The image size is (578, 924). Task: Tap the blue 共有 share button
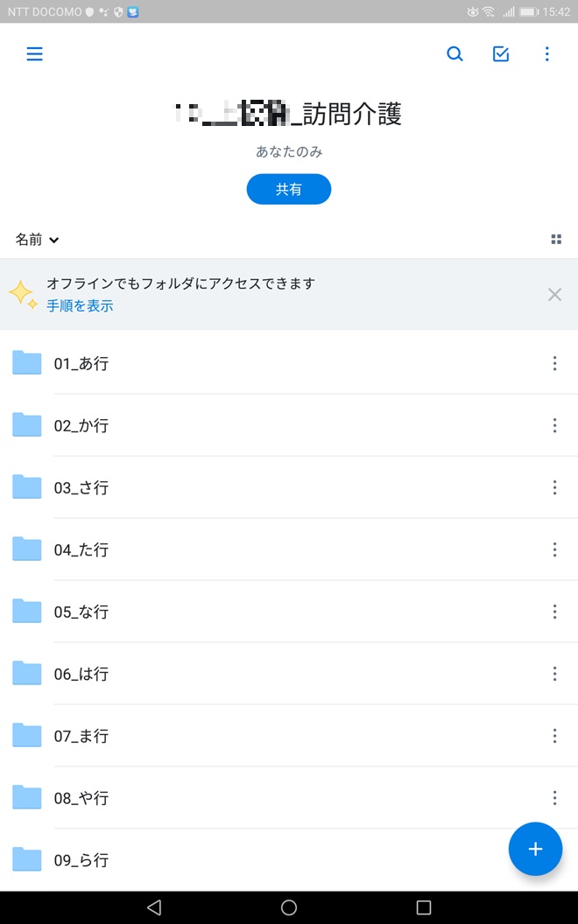[x=289, y=189]
